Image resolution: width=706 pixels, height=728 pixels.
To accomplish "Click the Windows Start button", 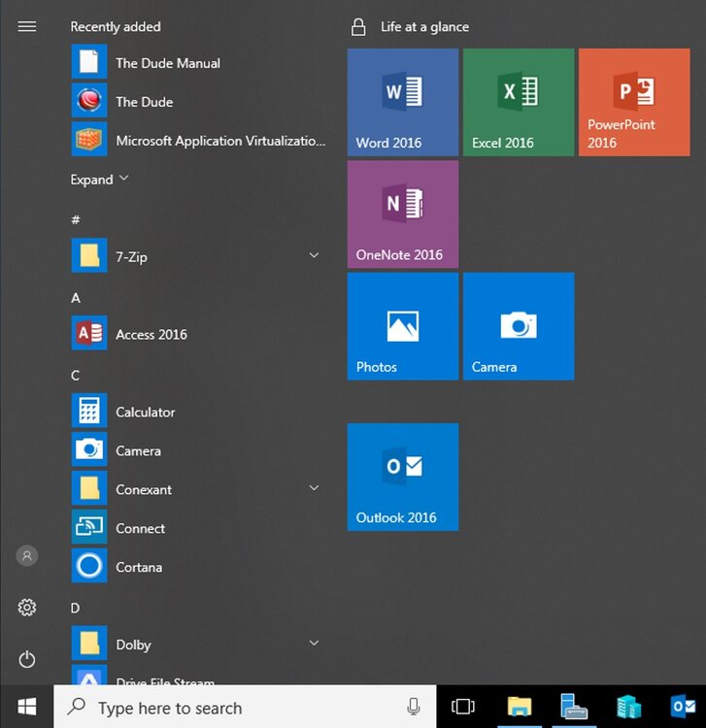I will 27,707.
